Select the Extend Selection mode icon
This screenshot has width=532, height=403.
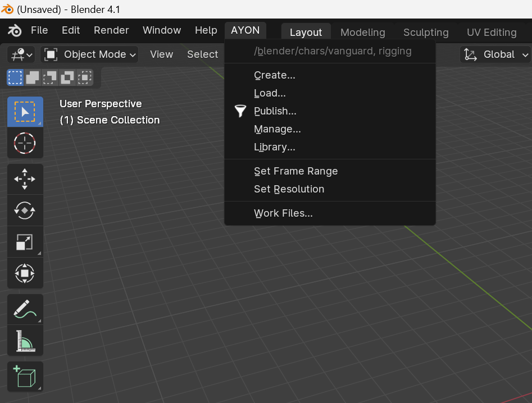coord(33,77)
